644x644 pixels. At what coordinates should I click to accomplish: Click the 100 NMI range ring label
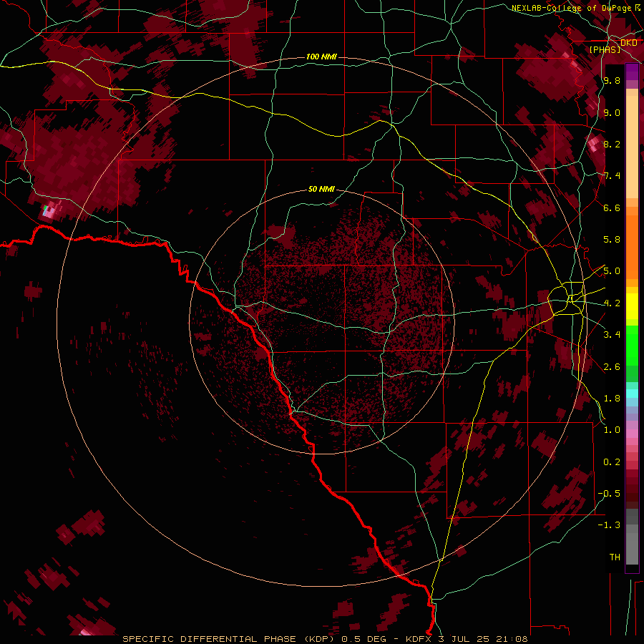click(x=321, y=57)
